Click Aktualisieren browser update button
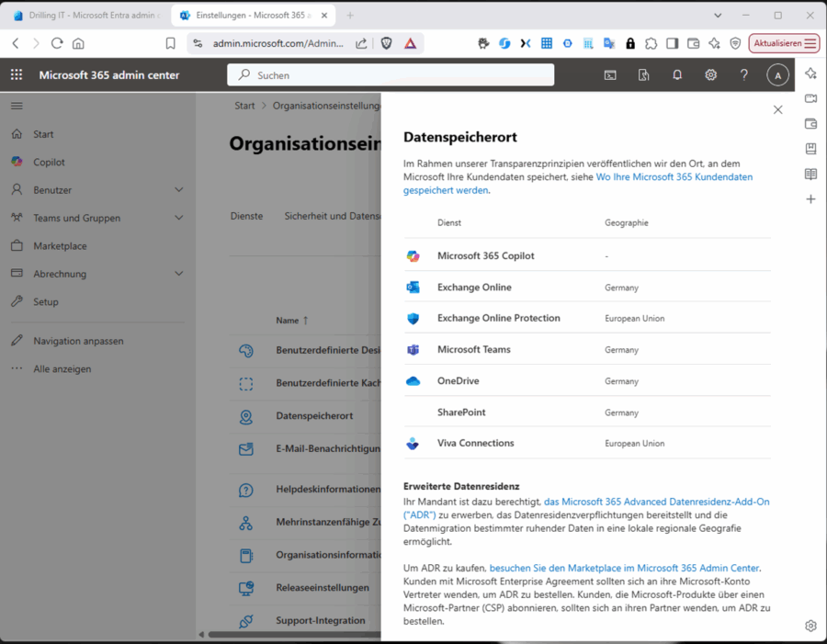Image resolution: width=827 pixels, height=644 pixels. 784,43
